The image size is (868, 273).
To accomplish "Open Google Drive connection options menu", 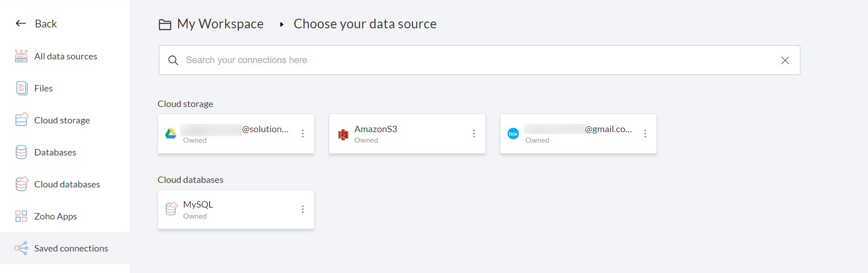I will tap(303, 134).
